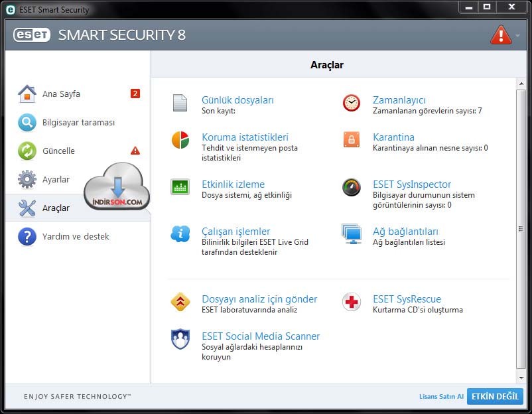This screenshot has width=532, height=414.
Task: Click the Günlük dosyaları document icon
Action: pos(180,103)
